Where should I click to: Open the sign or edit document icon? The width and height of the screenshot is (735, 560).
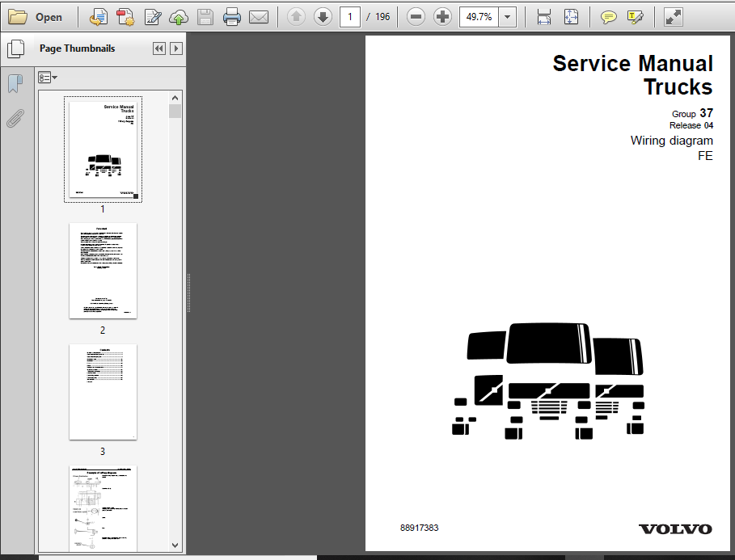(x=153, y=17)
